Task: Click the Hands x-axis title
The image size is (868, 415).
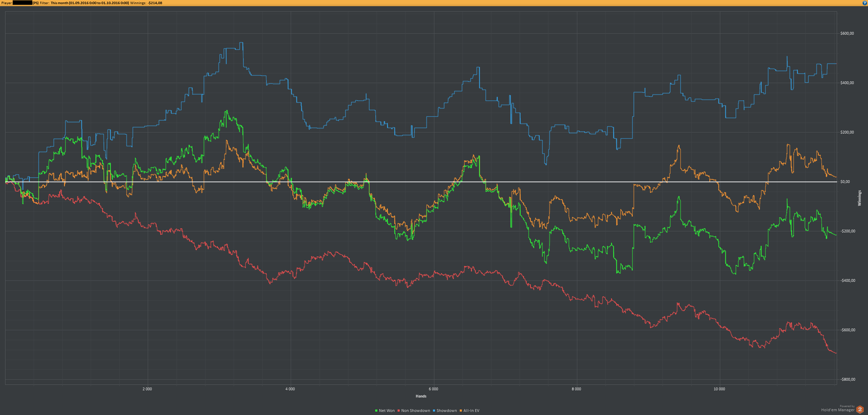Action: coord(421,396)
